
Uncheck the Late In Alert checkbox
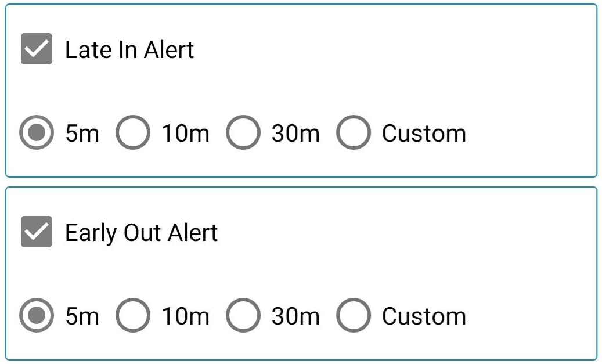[37, 49]
